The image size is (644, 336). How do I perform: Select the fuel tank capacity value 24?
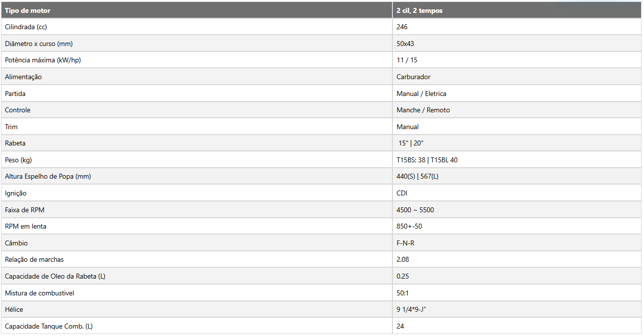pos(400,326)
